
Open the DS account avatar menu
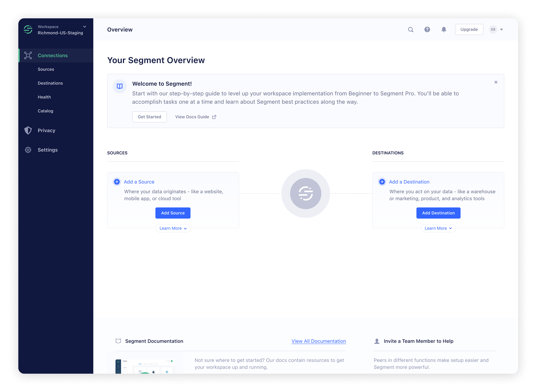[x=493, y=29]
